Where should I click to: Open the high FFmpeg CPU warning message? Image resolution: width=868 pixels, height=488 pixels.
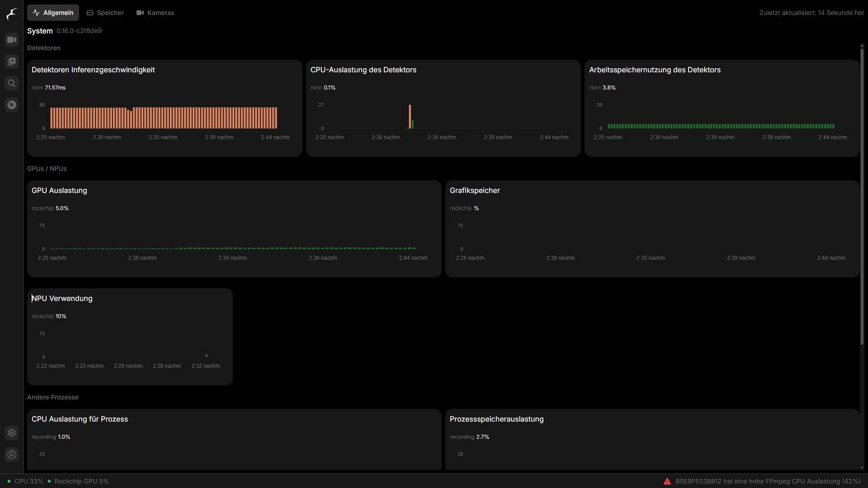768,481
